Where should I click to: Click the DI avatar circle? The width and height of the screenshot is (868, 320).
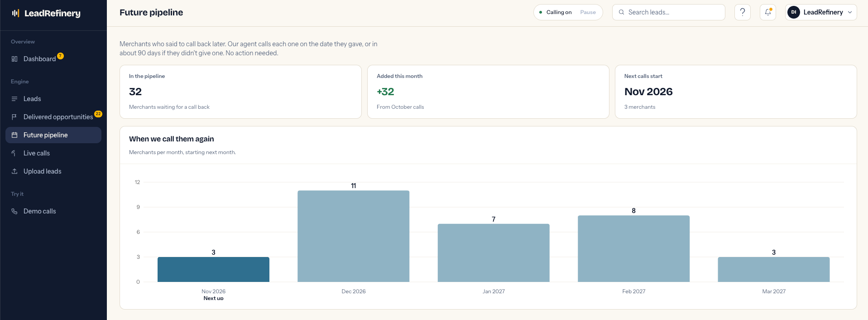pos(794,12)
